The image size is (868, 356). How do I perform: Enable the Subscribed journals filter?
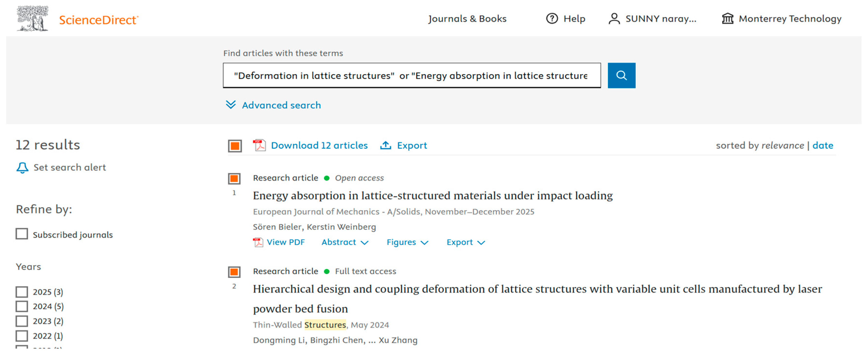22,234
